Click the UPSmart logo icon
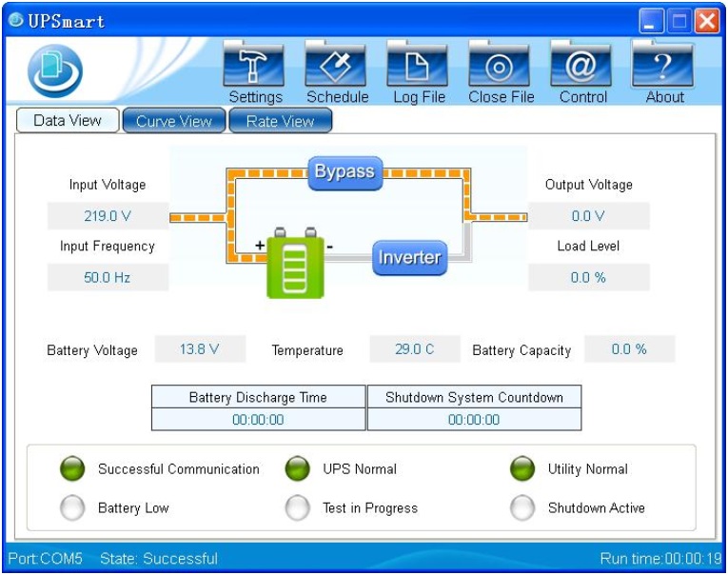The image size is (728, 575). pyautogui.click(x=55, y=71)
